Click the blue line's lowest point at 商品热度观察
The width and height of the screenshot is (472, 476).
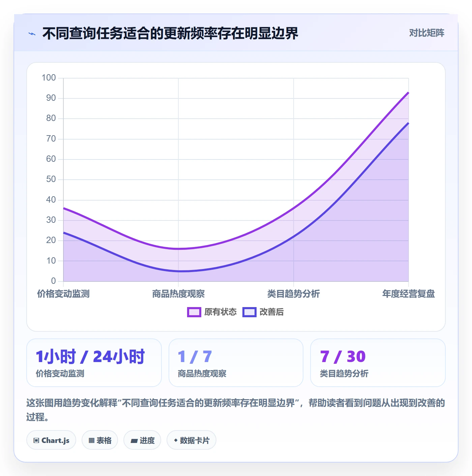[x=178, y=271]
